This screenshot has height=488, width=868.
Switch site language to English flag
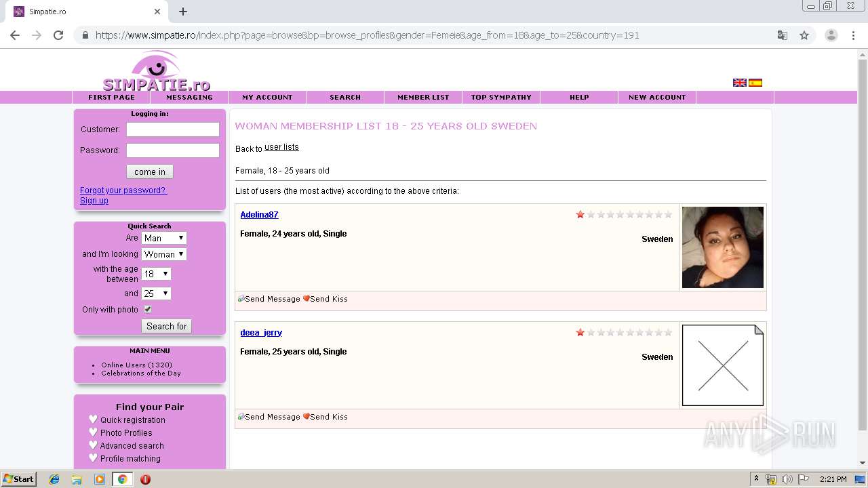coord(740,83)
